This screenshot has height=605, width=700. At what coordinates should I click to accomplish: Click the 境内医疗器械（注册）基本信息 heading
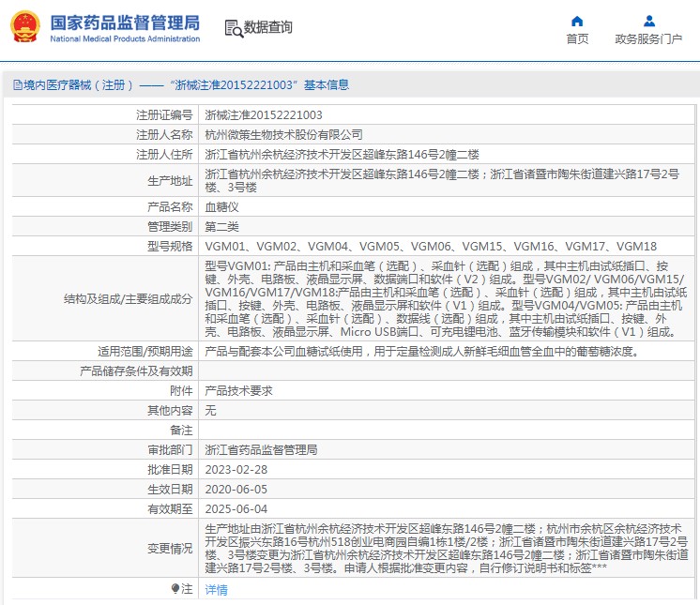pyautogui.click(x=186, y=84)
